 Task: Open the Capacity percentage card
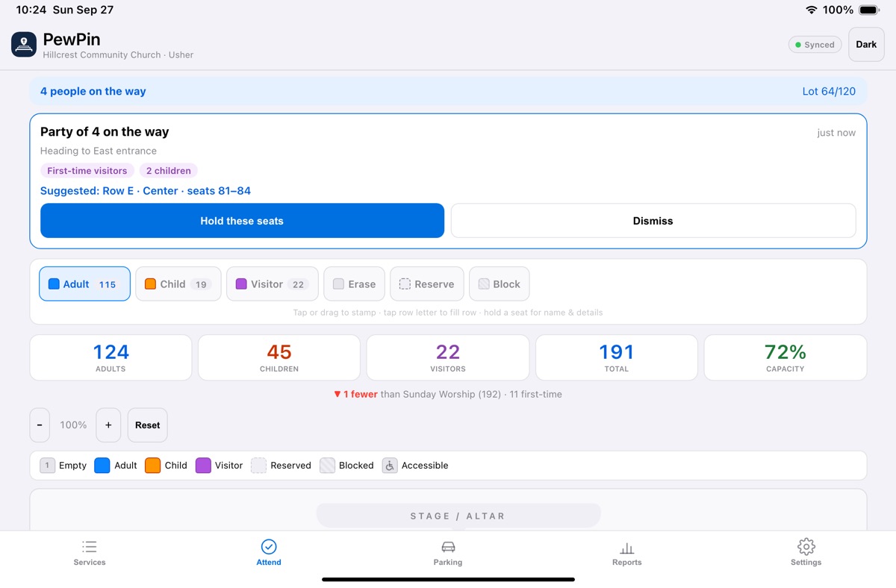click(x=785, y=357)
